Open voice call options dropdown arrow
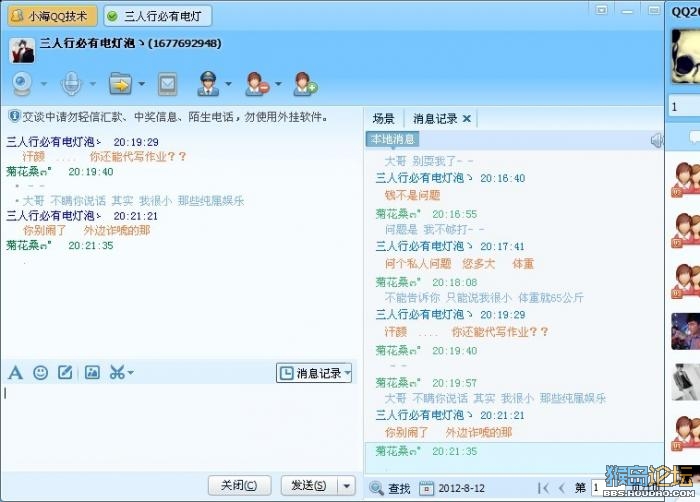The image size is (700, 502). pos(92,84)
